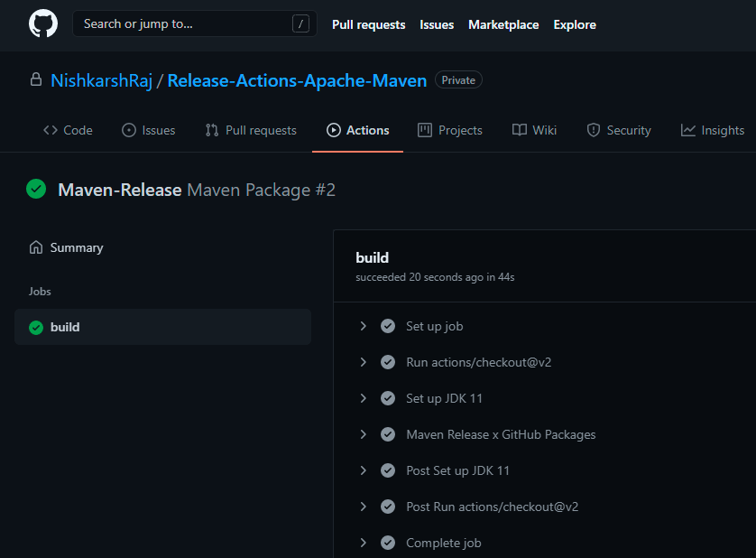Click the green check icon beside build job
This screenshot has width=756, height=558.
click(x=36, y=327)
